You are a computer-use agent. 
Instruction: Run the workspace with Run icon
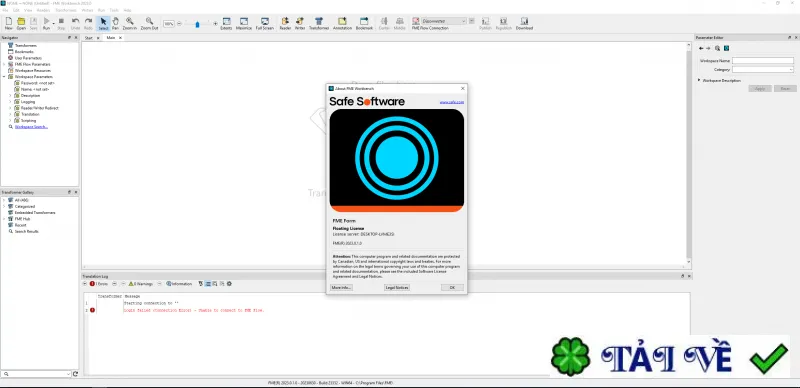[x=46, y=23]
